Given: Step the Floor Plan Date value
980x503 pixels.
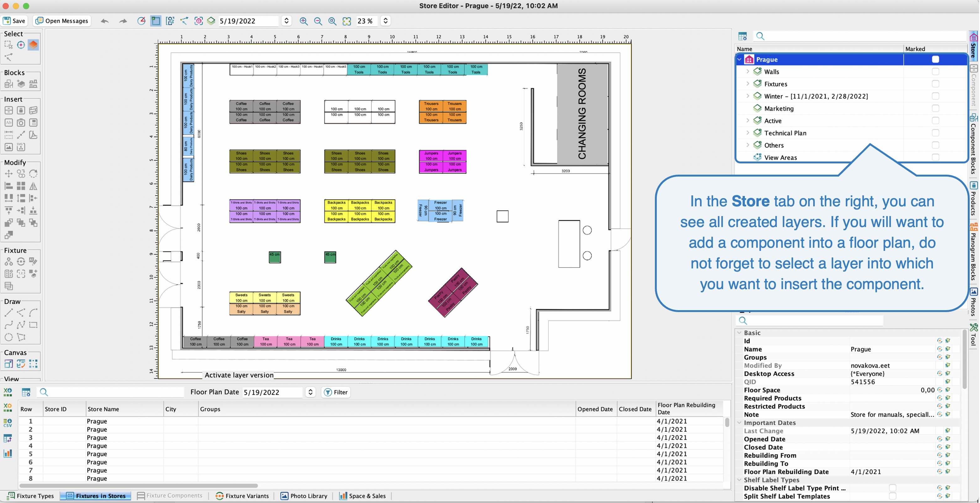Looking at the screenshot, I should (310, 392).
